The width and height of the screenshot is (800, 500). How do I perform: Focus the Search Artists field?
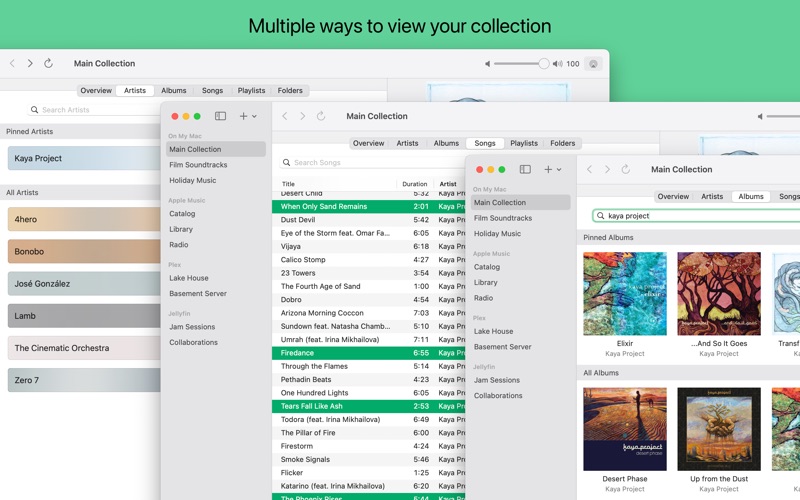click(93, 110)
